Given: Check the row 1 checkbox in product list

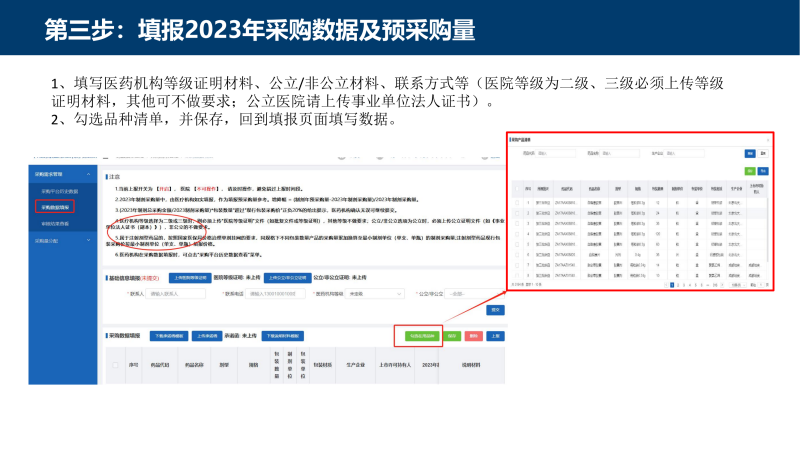Looking at the screenshot, I should coord(517,204).
